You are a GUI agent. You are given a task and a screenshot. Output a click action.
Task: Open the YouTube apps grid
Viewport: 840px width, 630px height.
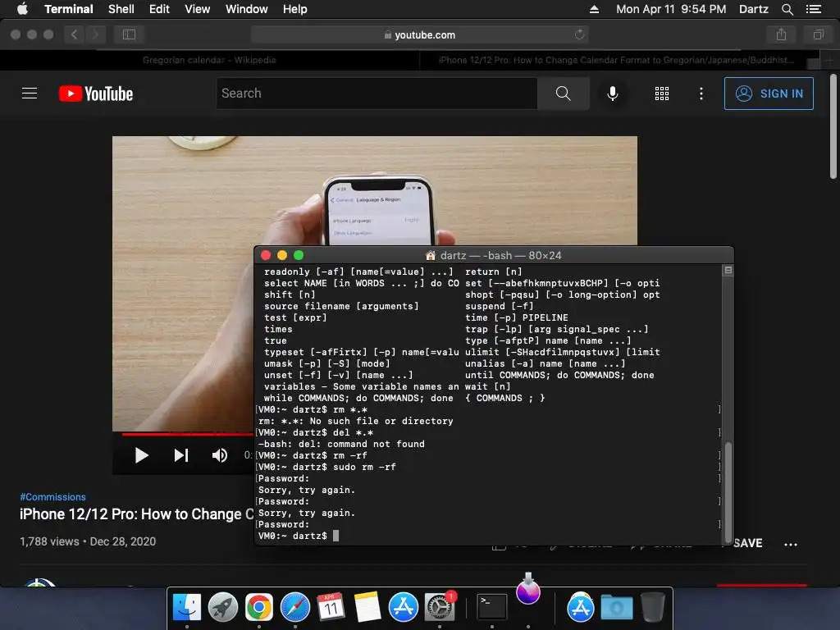pos(662,94)
